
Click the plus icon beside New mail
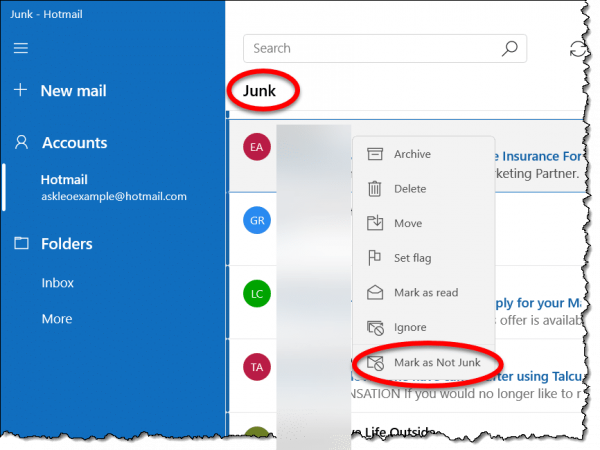point(20,90)
